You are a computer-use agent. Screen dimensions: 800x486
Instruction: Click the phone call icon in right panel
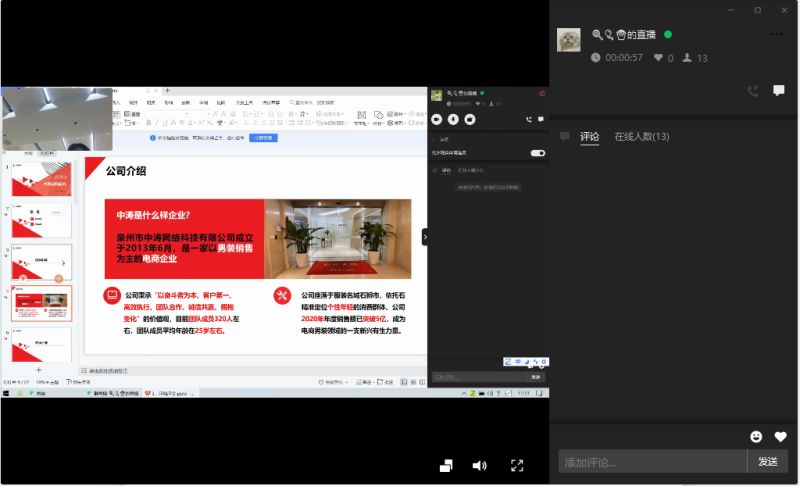point(753,91)
